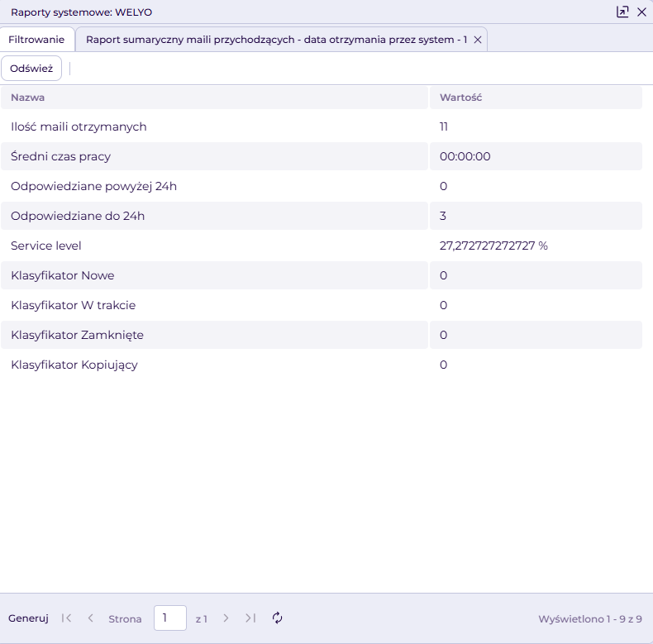
Task: Select the Odpowiedziane do 24h row
Action: pos(321,216)
